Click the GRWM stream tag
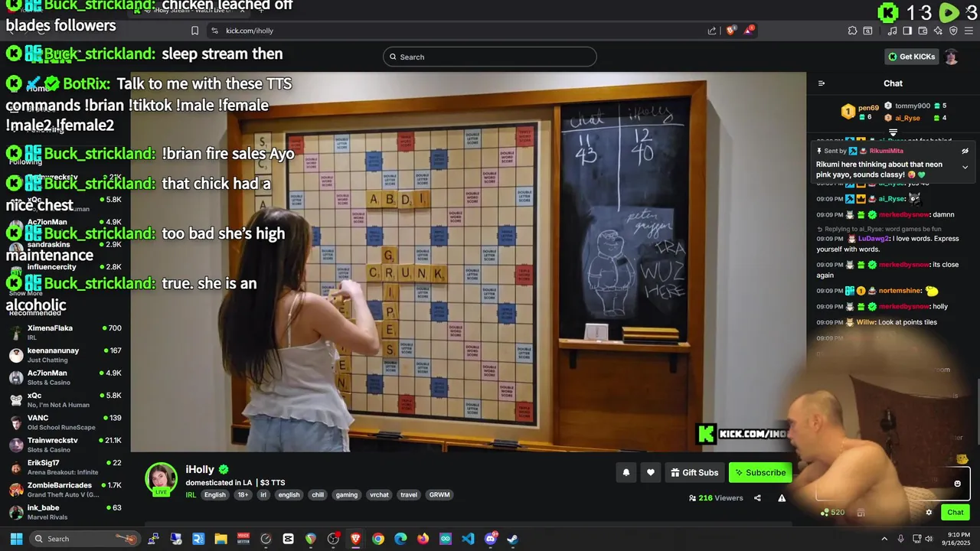This screenshot has width=980, height=551. [439, 495]
